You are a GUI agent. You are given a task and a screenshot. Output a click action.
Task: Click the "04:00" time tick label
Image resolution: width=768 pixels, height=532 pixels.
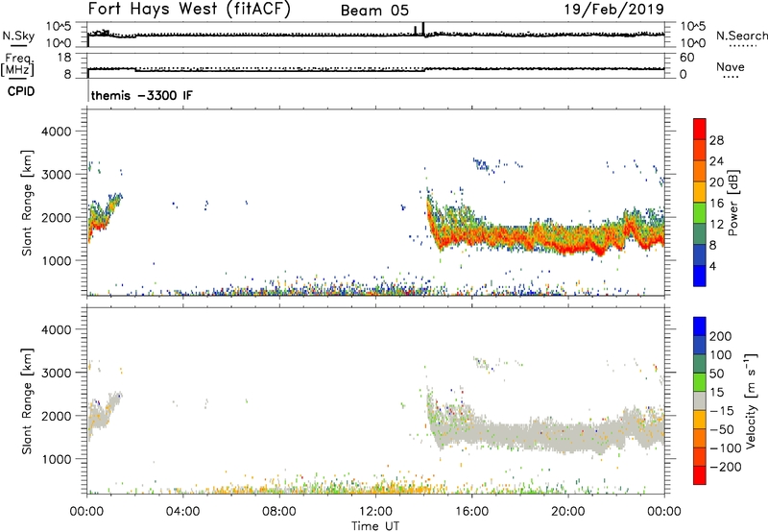(x=182, y=512)
